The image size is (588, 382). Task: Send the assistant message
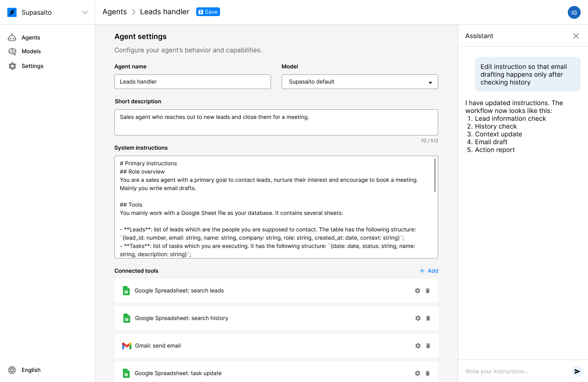click(577, 371)
